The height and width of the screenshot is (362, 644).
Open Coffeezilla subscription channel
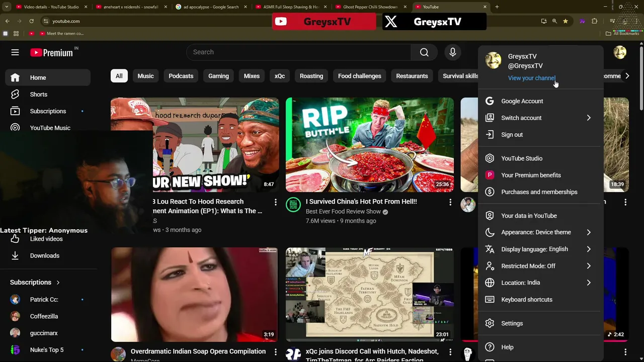point(48,316)
